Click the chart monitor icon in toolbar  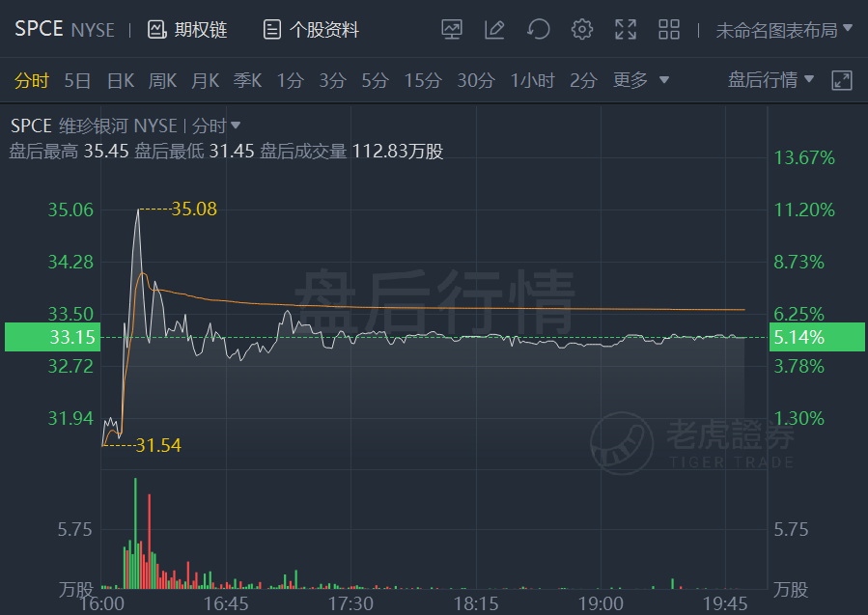(x=452, y=29)
